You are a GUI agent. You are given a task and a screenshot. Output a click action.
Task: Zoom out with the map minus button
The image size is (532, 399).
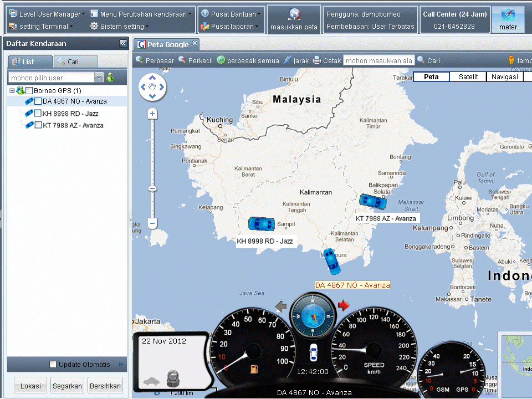pos(152,223)
